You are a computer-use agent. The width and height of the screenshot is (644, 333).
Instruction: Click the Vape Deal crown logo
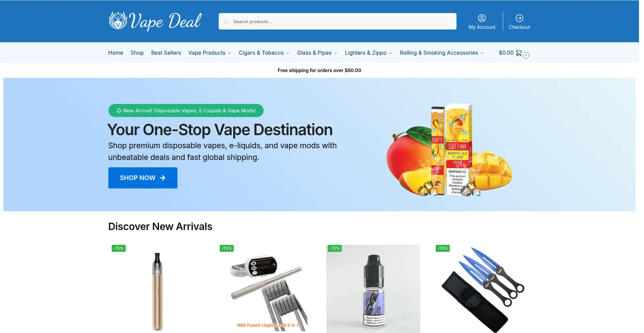click(118, 21)
